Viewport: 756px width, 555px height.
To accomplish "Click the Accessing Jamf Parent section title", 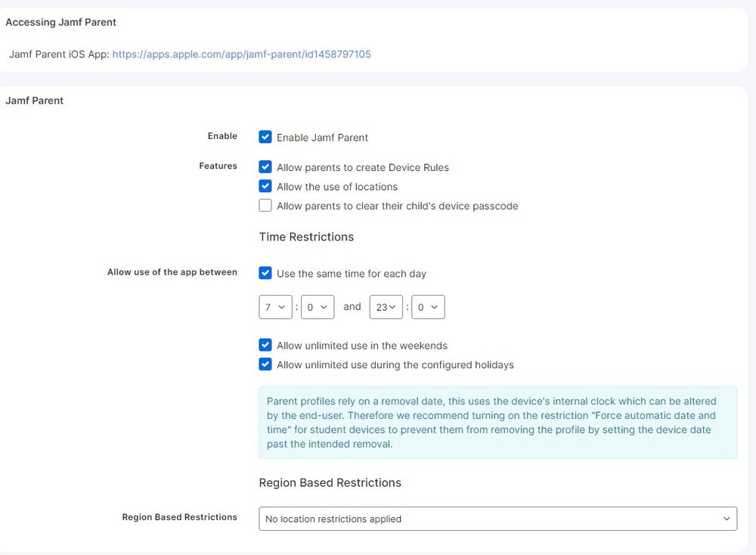I will pyautogui.click(x=60, y=22).
